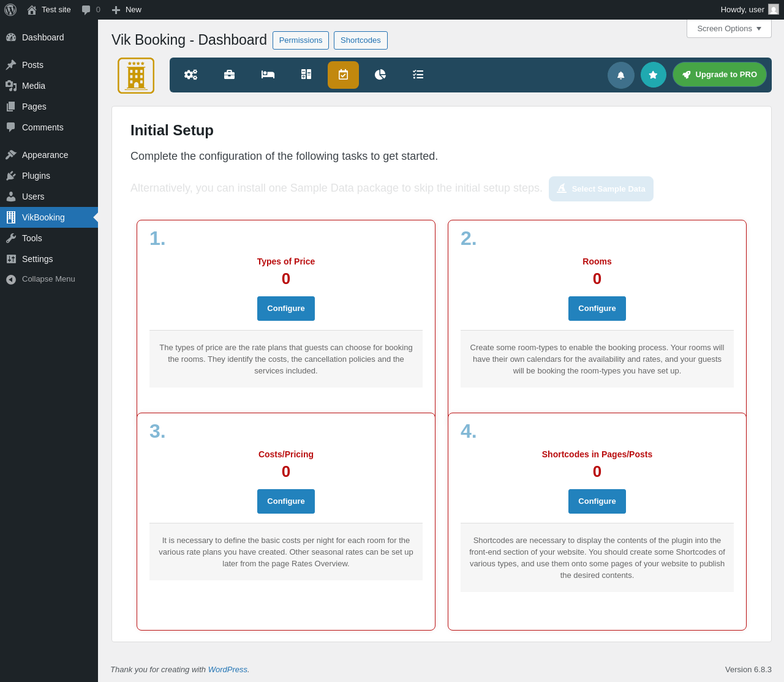Click the round star icon button
Screen dimensions: 784x682
click(x=654, y=75)
